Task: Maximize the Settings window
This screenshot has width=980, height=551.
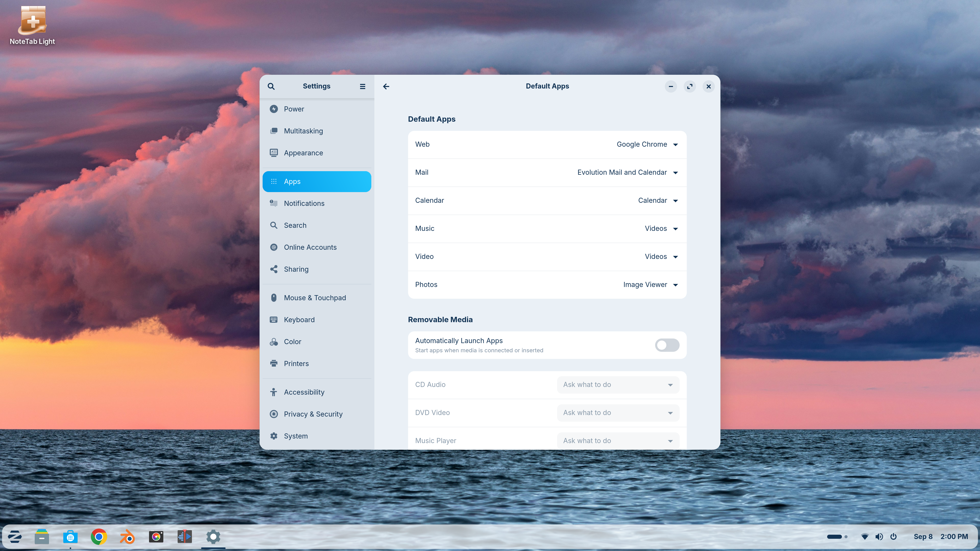Action: click(690, 86)
